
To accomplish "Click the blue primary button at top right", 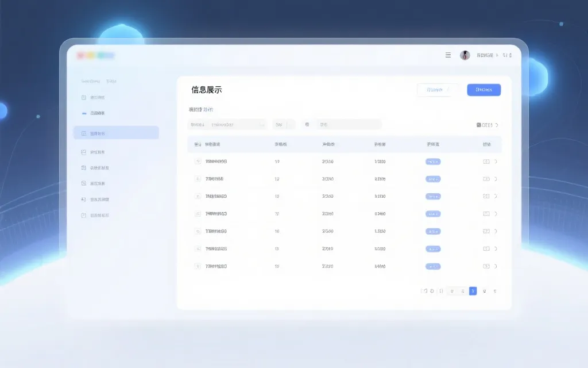I will (x=483, y=90).
